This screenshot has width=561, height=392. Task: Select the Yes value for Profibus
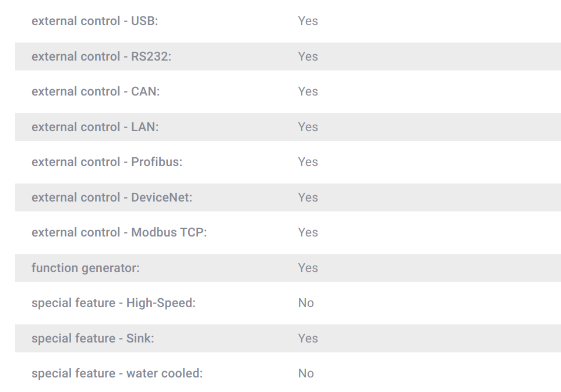308,162
